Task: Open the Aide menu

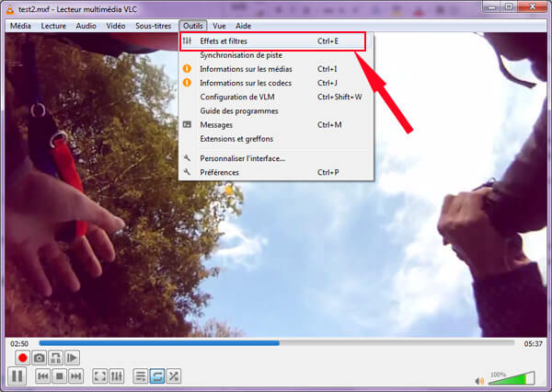Action: [243, 26]
